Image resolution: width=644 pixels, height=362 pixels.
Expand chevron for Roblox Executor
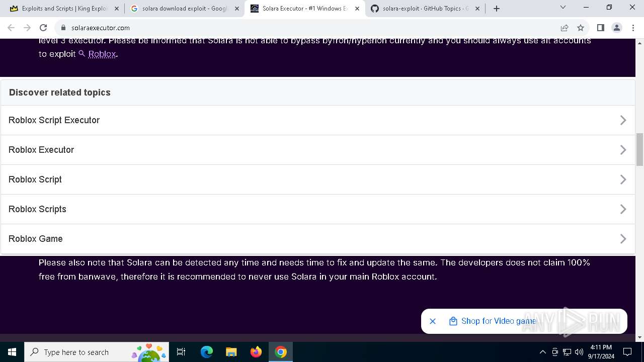coord(623,150)
